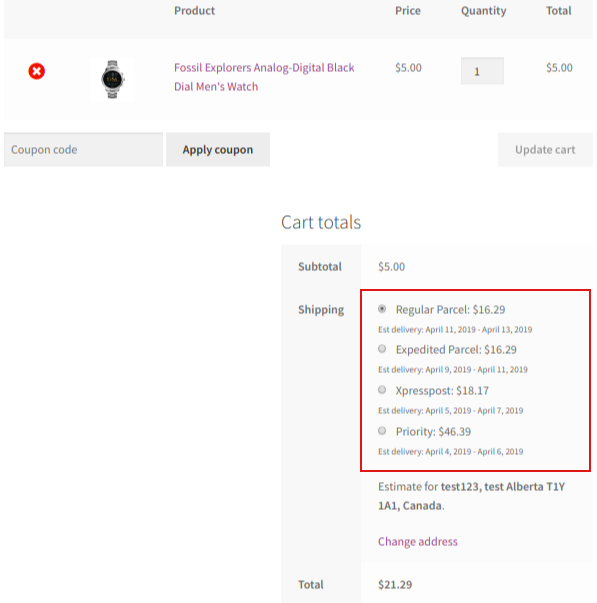Screen dimensions: 597x603
Task: Open the Change address link
Action: point(418,541)
